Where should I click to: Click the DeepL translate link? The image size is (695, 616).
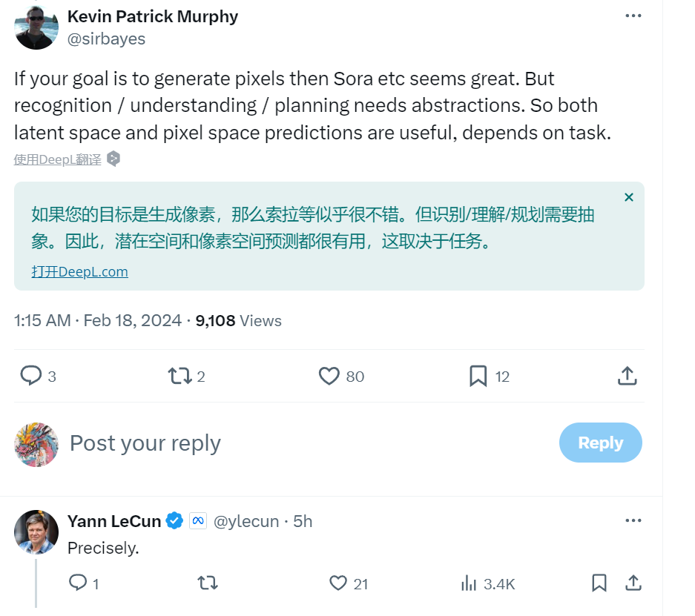[x=58, y=159]
